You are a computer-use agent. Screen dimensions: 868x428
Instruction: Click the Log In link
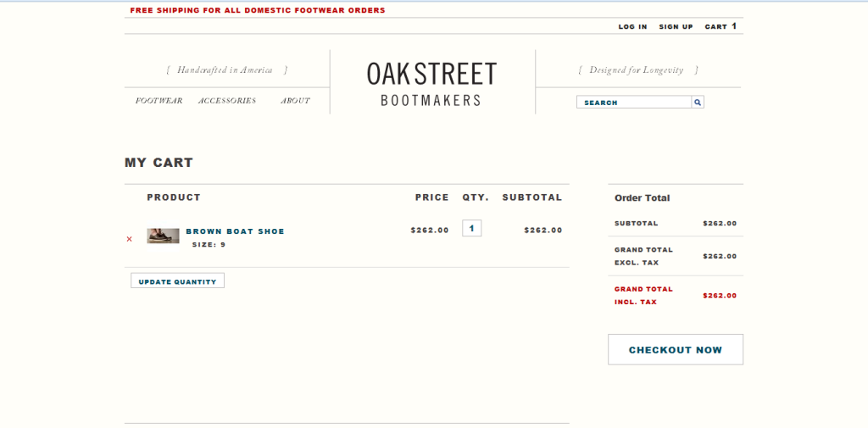pyautogui.click(x=632, y=26)
